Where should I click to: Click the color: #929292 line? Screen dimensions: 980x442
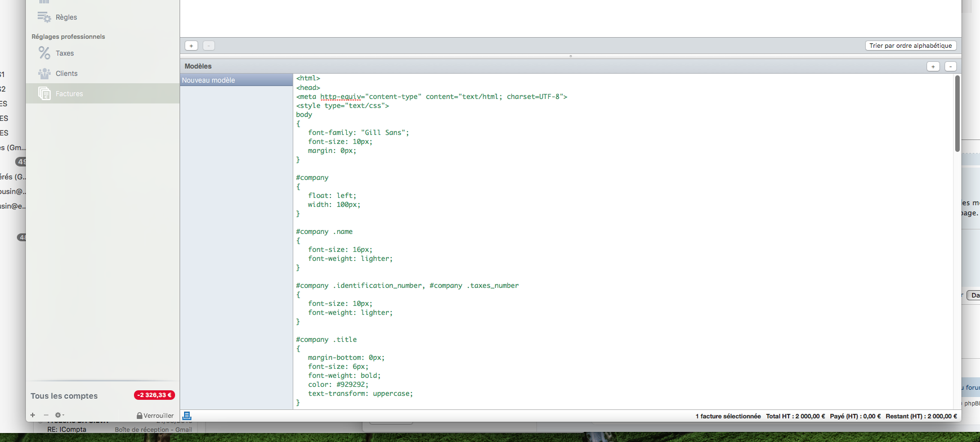[338, 384]
